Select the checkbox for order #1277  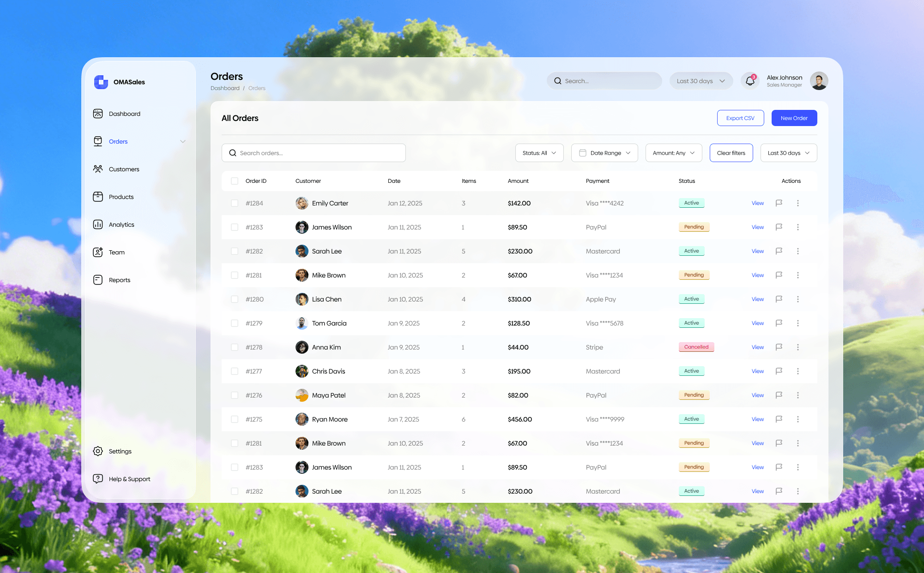pyautogui.click(x=235, y=371)
